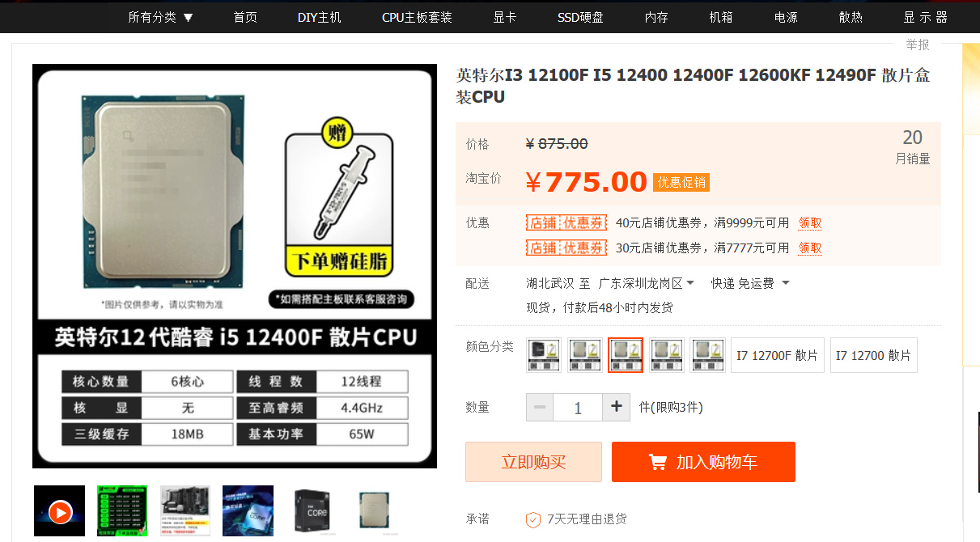Click the 立即购买 button

tap(533, 462)
